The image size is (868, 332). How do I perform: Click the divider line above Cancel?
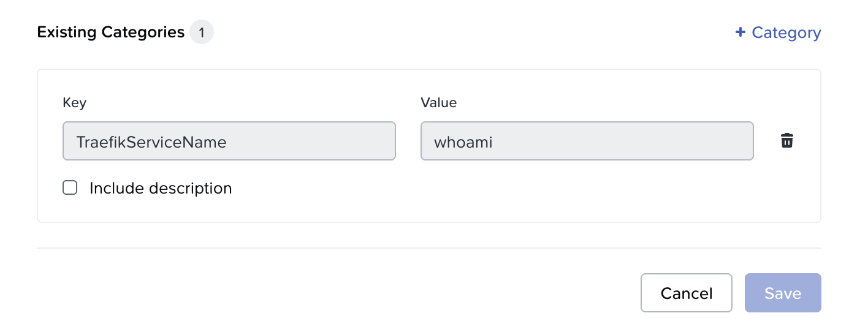428,248
